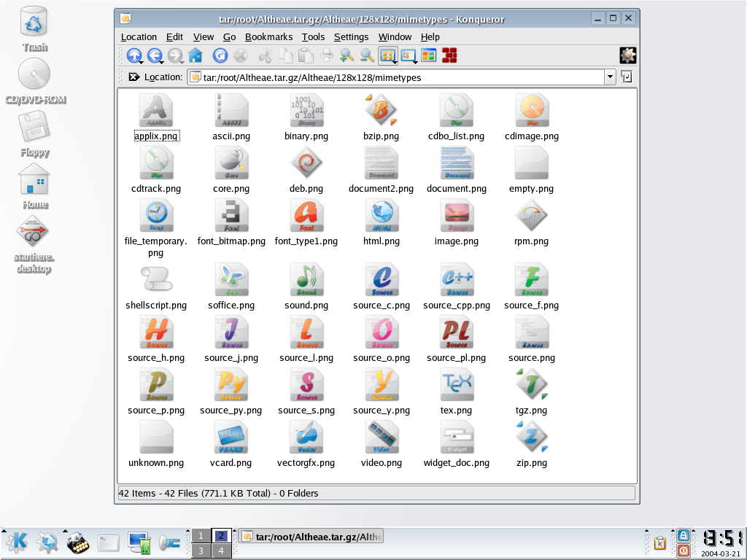Clear the location bar with X button
Image resolution: width=747 pixels, height=560 pixels.
134,77
